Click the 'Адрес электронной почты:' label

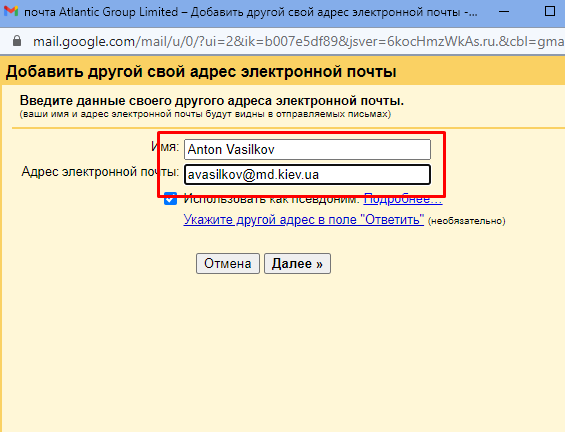click(100, 172)
